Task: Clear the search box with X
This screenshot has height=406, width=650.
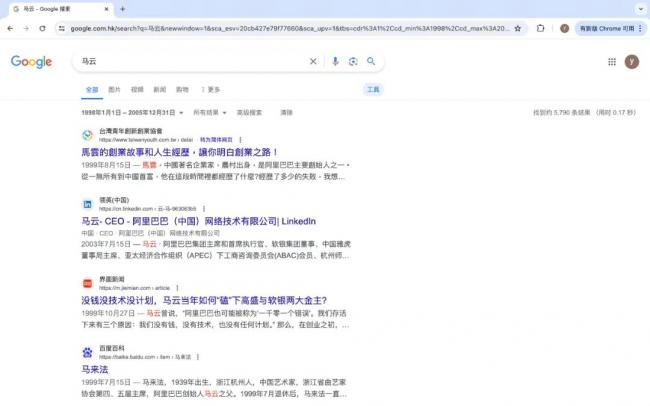Action: pyautogui.click(x=313, y=61)
